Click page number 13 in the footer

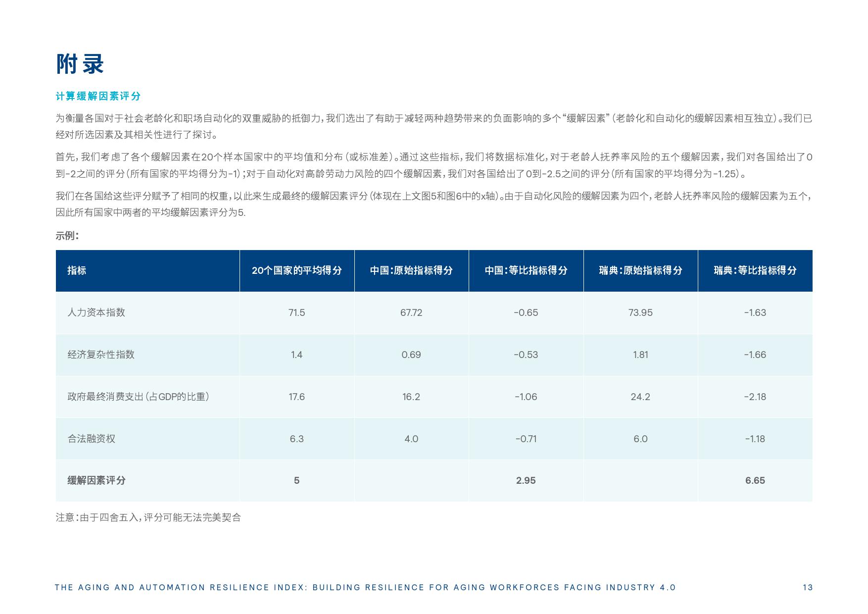point(808,587)
